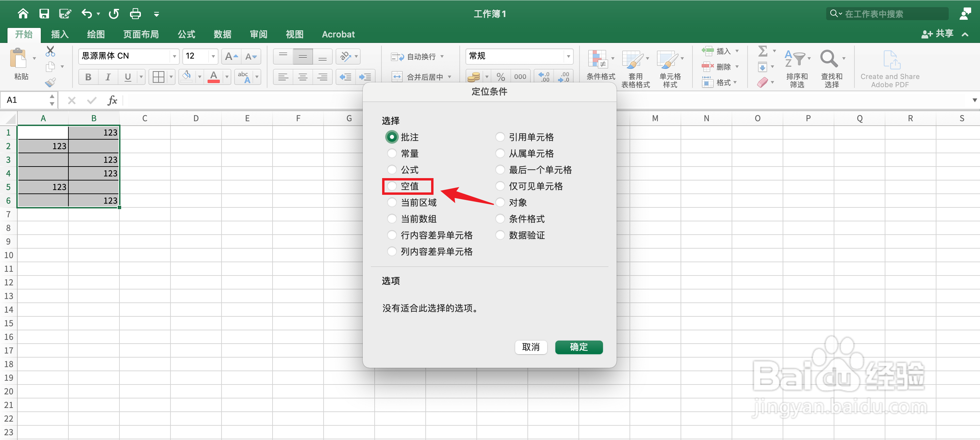
Task: Switch to the 数据 ribbon tab
Action: click(222, 34)
